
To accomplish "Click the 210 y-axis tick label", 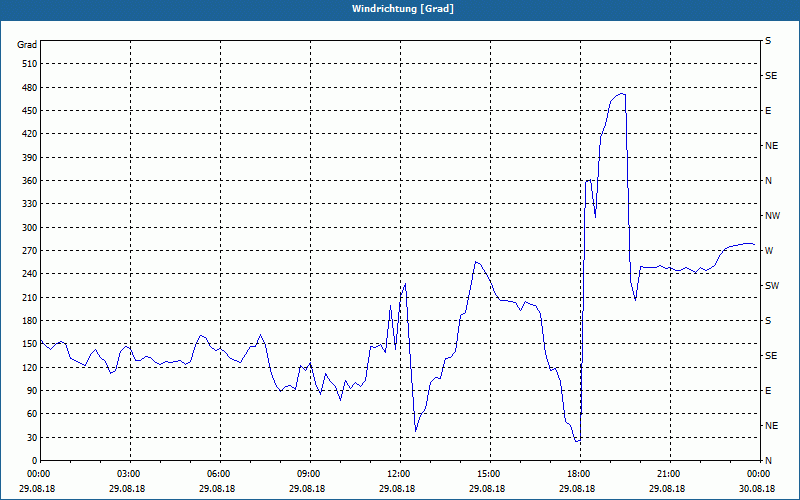I will click(30, 297).
